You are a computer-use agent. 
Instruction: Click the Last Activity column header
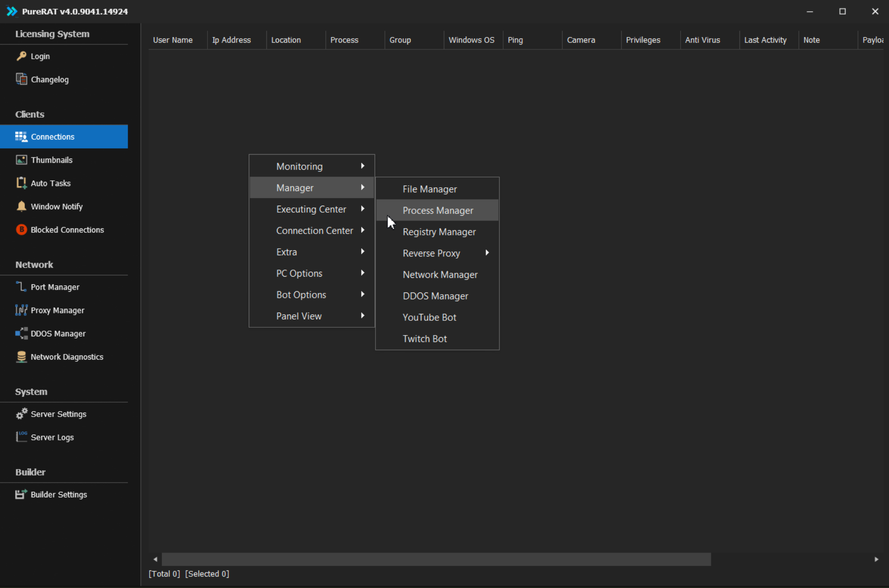[x=769, y=40]
